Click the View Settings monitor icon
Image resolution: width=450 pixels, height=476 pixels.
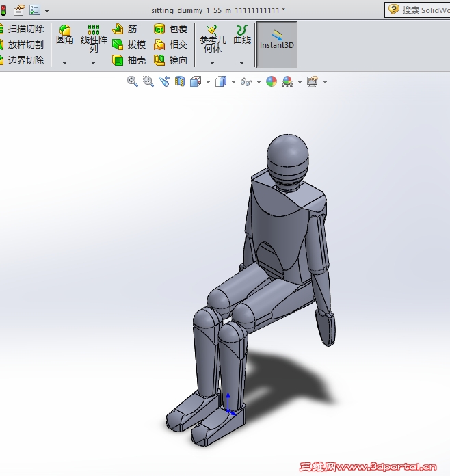[x=313, y=81]
